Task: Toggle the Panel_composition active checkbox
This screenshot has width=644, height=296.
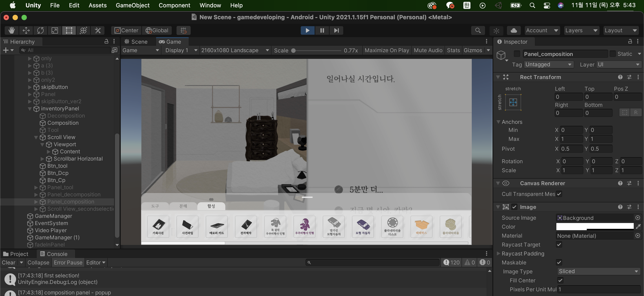Action: (517, 54)
